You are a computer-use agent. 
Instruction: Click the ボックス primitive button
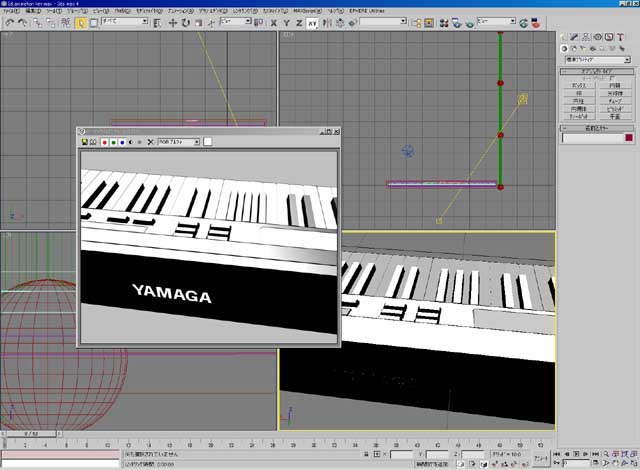pos(579,85)
